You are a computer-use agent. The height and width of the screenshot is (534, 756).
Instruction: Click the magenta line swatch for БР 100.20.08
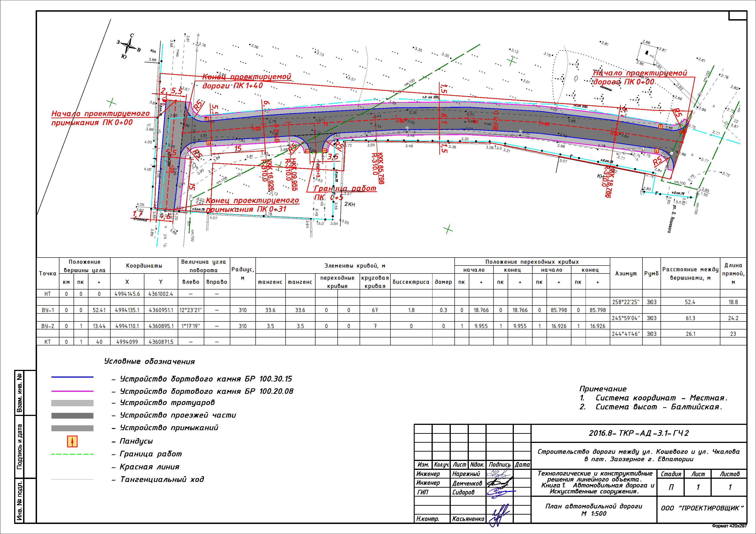72,391
